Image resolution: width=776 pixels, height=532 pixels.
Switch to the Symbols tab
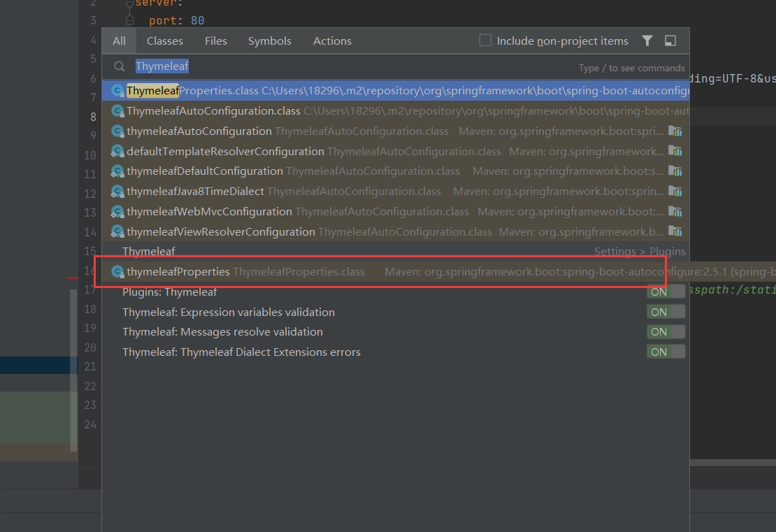click(270, 41)
